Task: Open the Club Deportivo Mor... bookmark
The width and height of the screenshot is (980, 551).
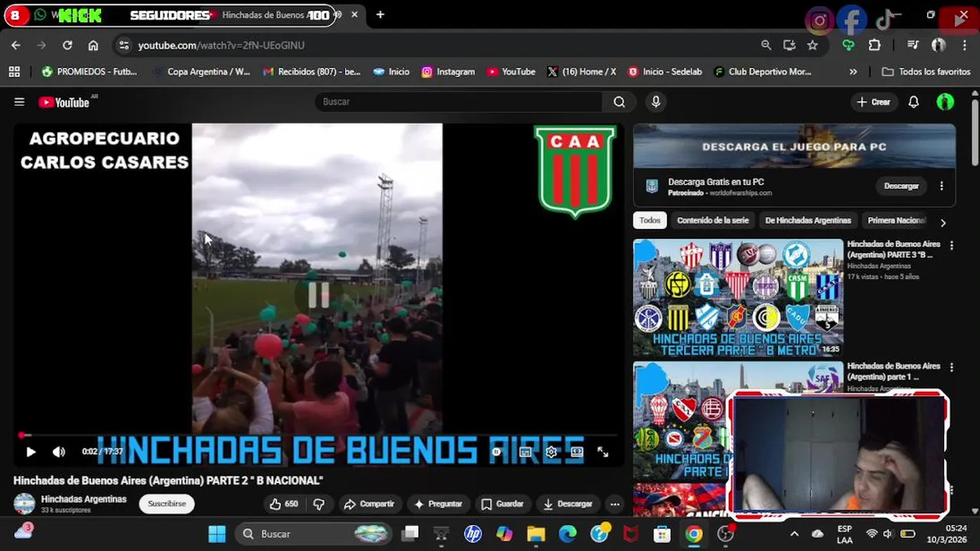Action: pyautogui.click(x=763, y=71)
